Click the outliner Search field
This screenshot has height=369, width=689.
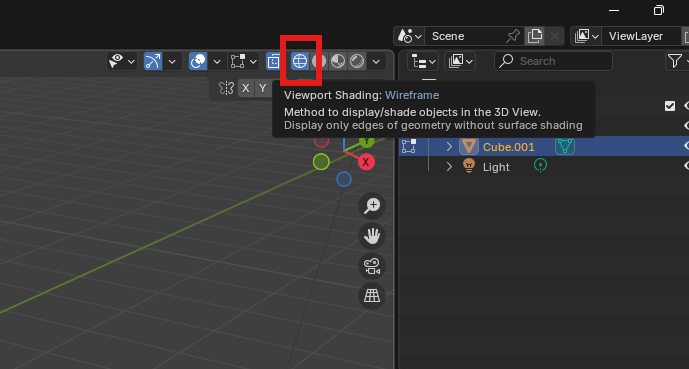(553, 61)
